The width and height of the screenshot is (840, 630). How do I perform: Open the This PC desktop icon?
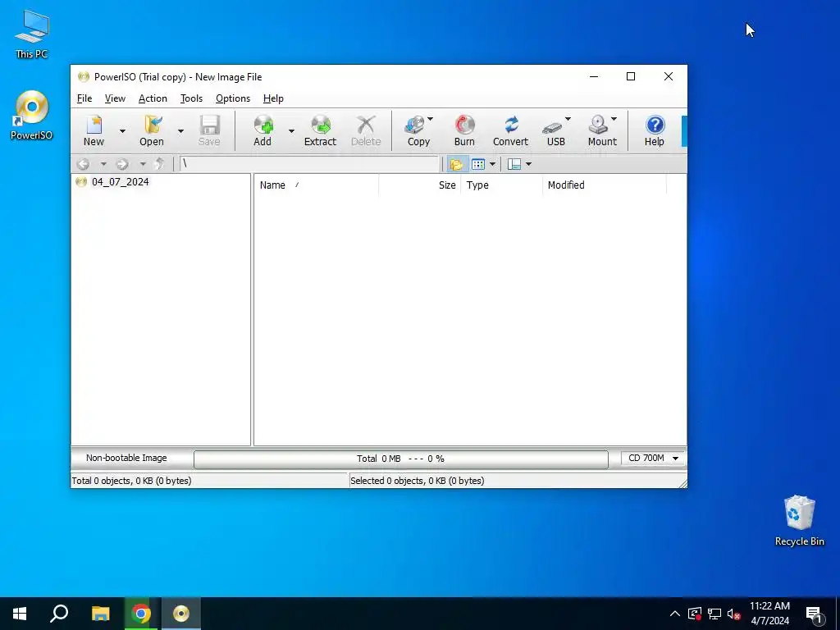[32, 33]
